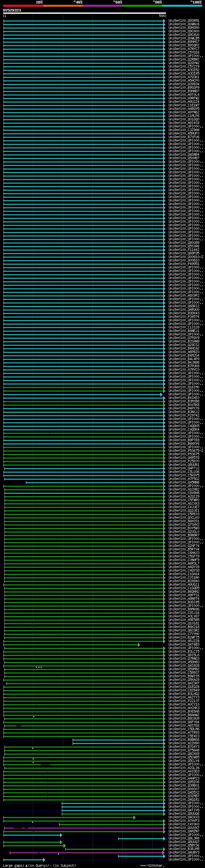Viewport: 205px width, 868px height.
Task: Click the label UniRef100_C5LU36
Action: tap(184, 472)
